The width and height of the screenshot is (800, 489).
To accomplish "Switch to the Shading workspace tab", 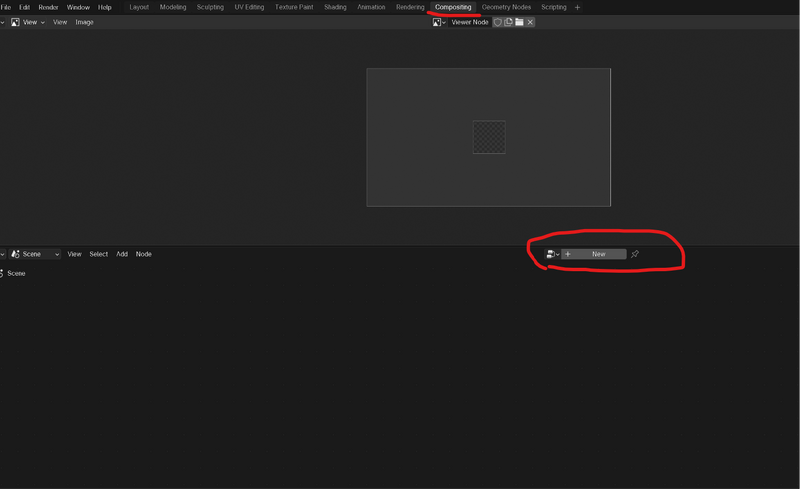I will point(335,7).
